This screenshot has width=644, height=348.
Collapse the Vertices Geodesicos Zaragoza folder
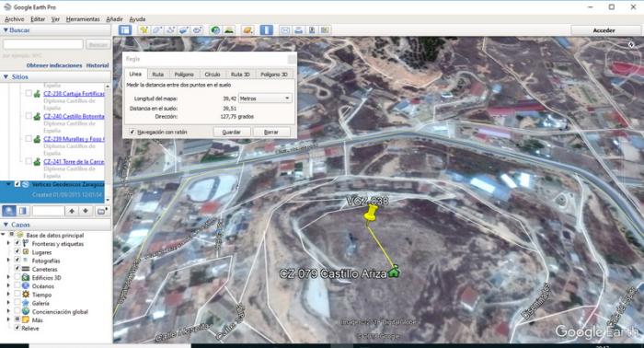8,184
